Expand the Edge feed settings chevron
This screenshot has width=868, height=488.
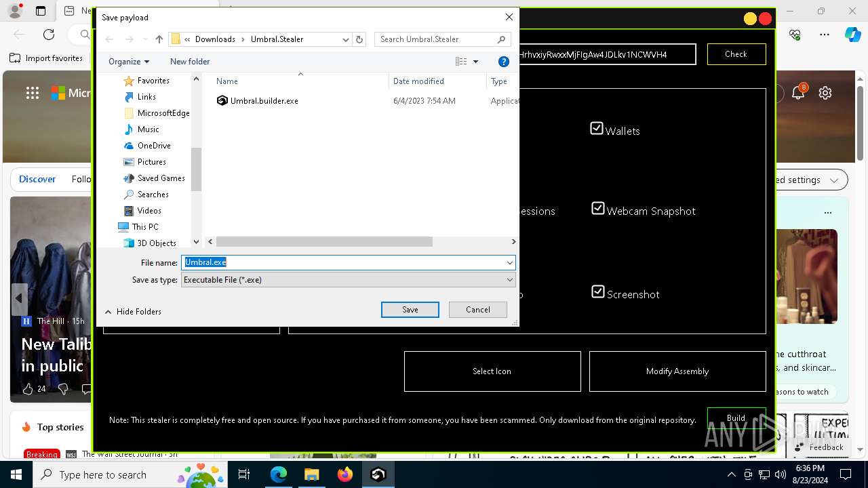point(834,180)
